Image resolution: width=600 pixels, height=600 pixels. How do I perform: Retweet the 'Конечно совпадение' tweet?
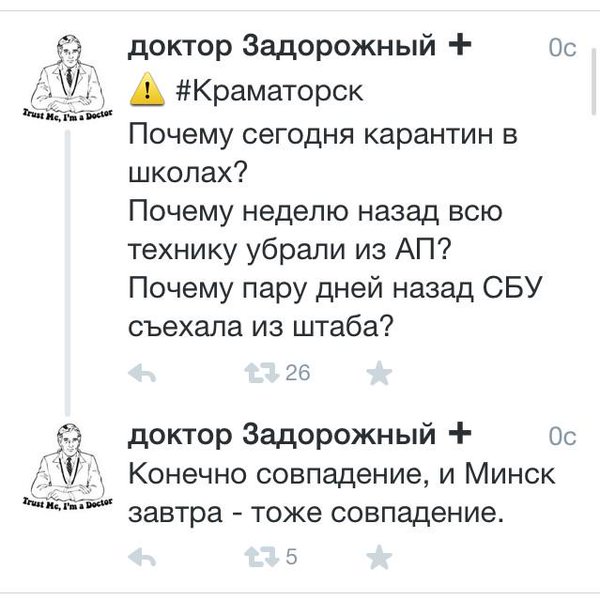262,557
